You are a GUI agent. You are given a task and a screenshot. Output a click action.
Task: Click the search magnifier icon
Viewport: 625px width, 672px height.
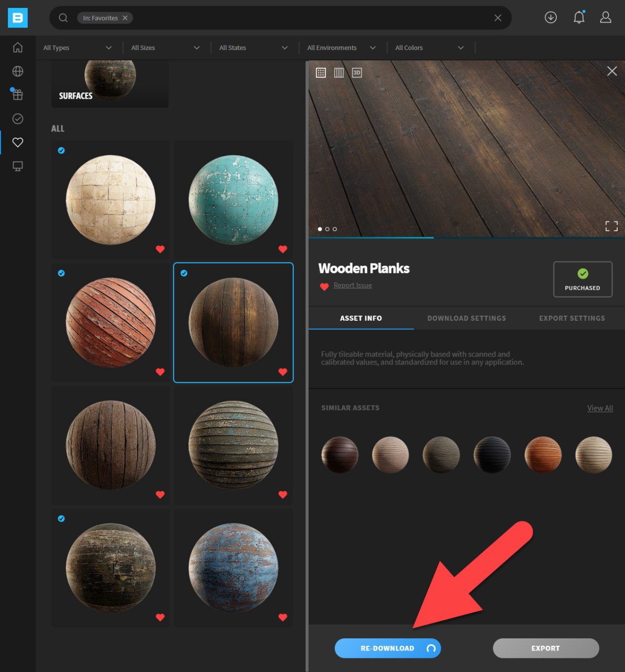pos(63,18)
